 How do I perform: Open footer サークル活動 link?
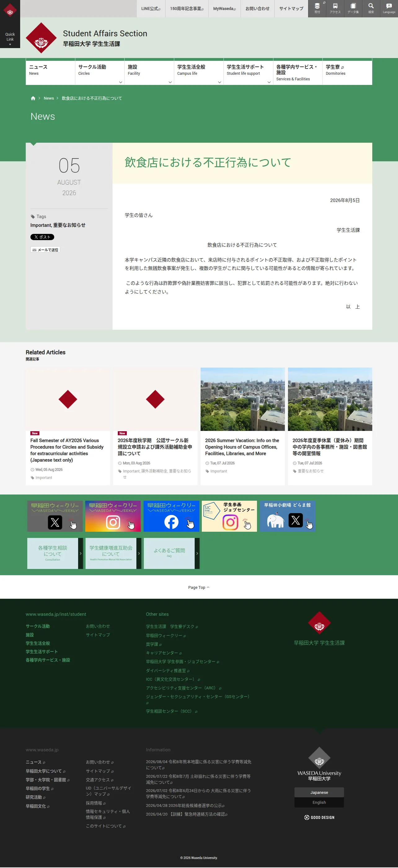[x=38, y=626]
